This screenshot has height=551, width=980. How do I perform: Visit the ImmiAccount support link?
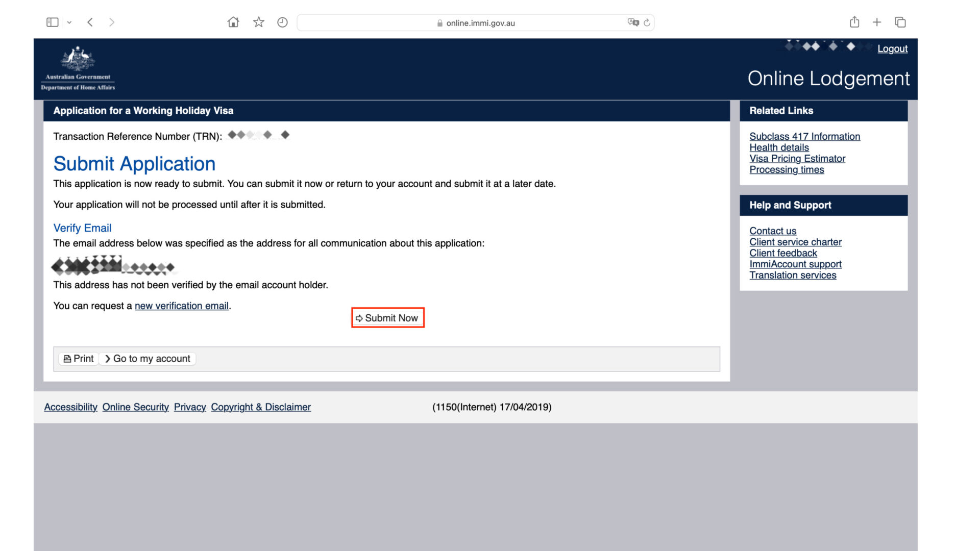pyautogui.click(x=795, y=264)
